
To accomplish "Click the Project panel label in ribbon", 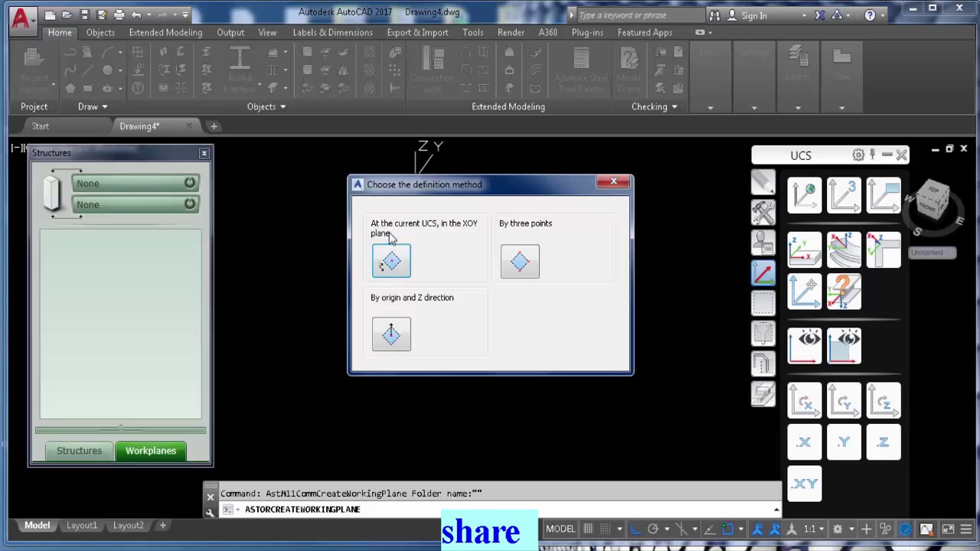I will click(34, 106).
